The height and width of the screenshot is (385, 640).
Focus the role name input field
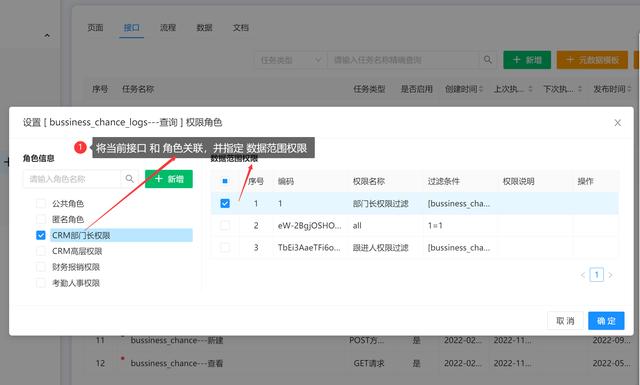point(72,179)
